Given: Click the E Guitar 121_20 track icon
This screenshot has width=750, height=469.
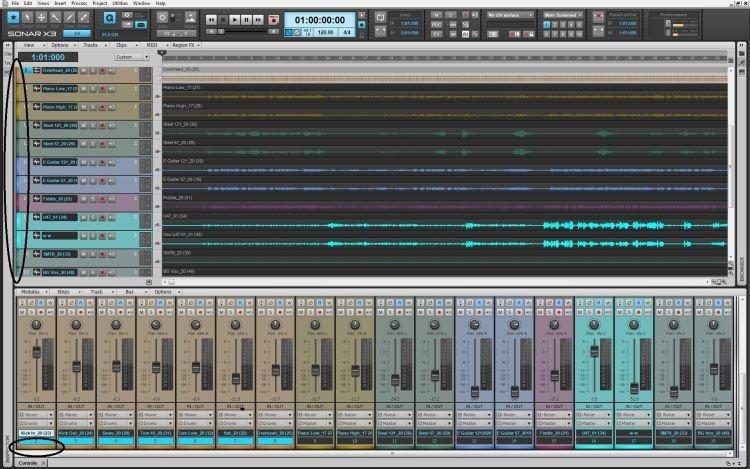Looking at the screenshot, I should click(x=36, y=162).
